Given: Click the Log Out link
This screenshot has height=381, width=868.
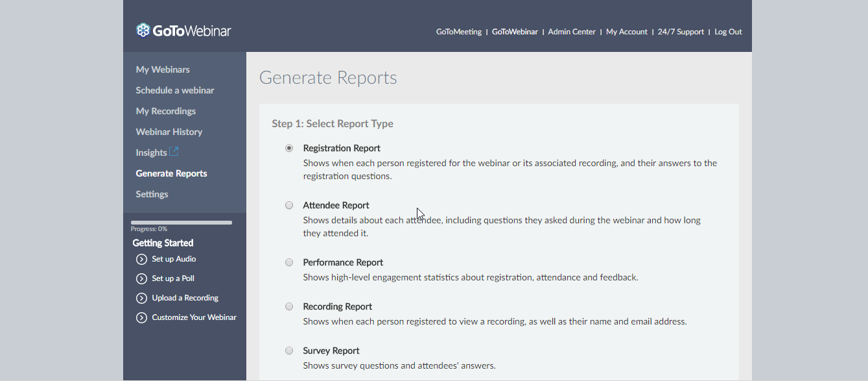Looking at the screenshot, I should pyautogui.click(x=728, y=32).
